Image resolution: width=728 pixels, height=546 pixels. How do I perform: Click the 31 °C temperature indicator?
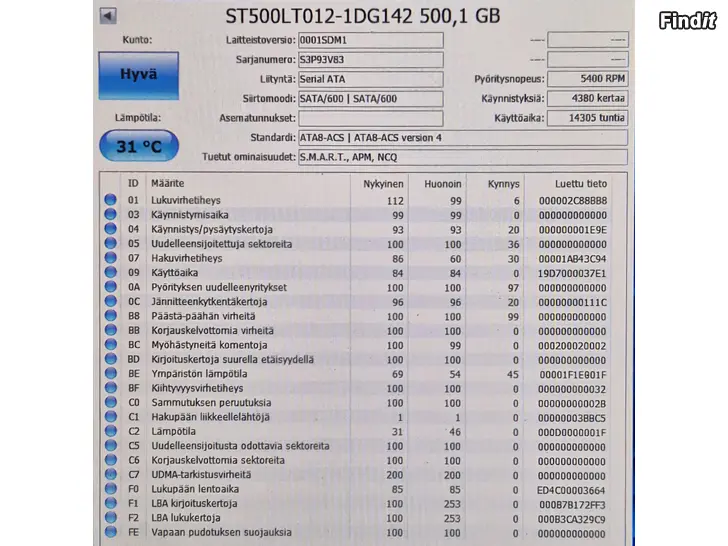coord(139,146)
